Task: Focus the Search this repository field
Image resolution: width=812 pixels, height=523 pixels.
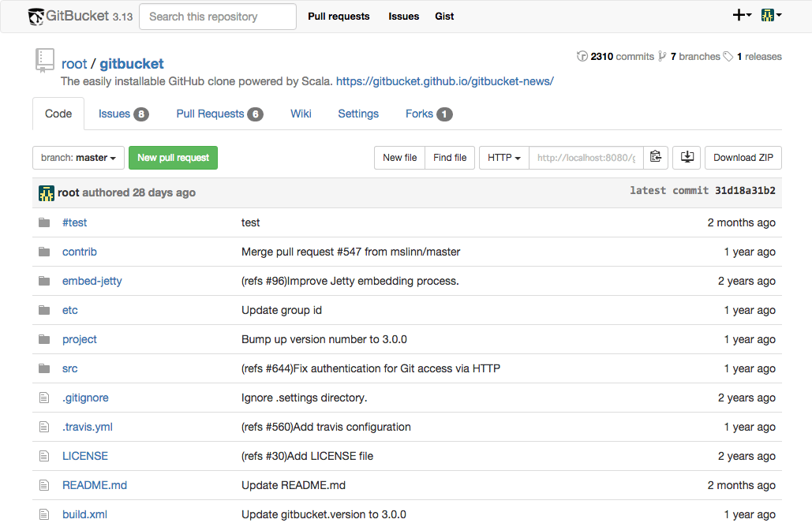Action: coord(218,17)
